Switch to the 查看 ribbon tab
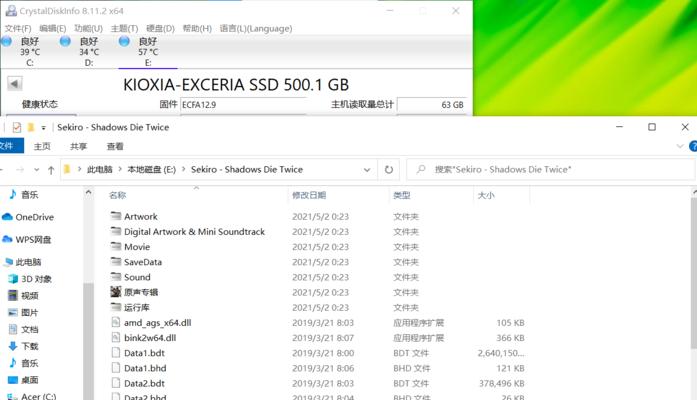Viewport: 697px width, 400px height. click(115, 146)
